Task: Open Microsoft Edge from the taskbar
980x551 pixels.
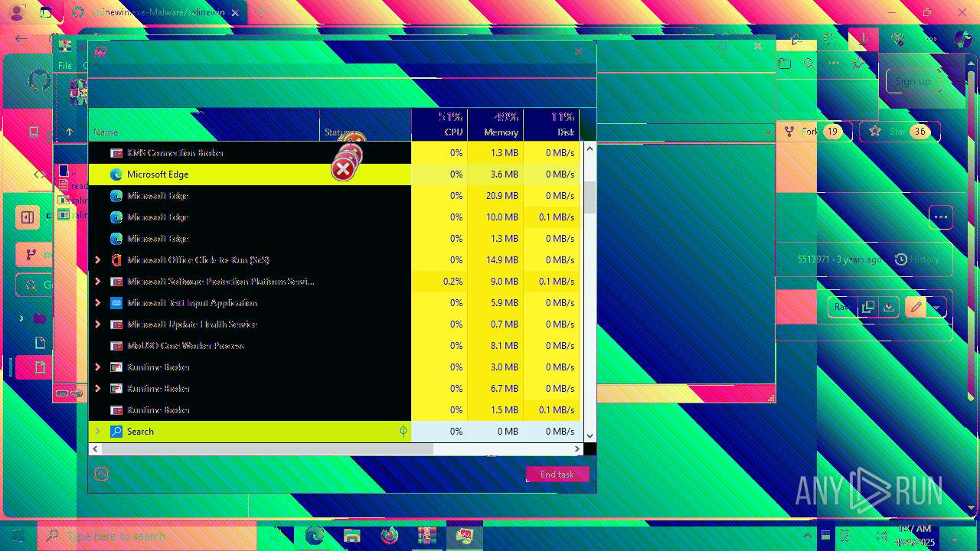Action: [x=314, y=536]
